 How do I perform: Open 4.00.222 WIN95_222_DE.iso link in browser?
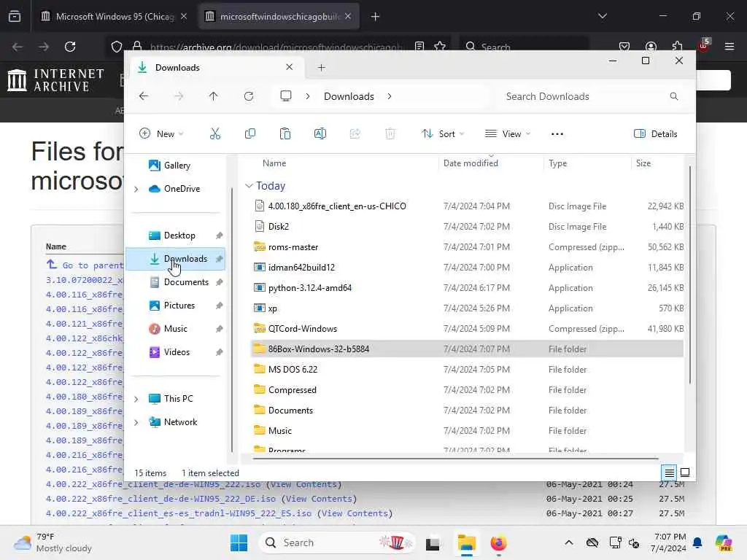(x=160, y=499)
